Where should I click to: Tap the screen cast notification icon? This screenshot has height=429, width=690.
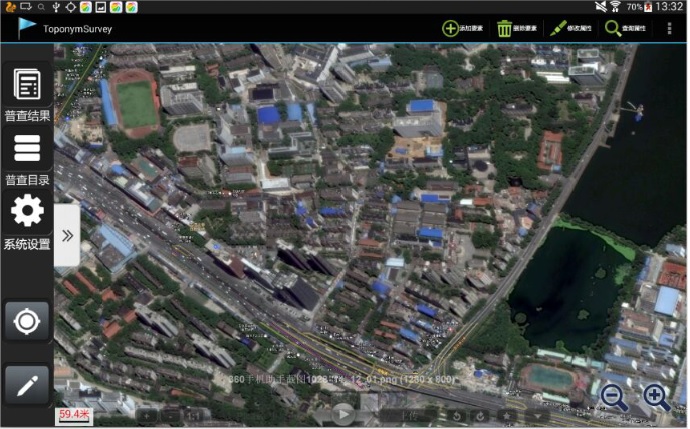pyautogui.click(x=26, y=7)
